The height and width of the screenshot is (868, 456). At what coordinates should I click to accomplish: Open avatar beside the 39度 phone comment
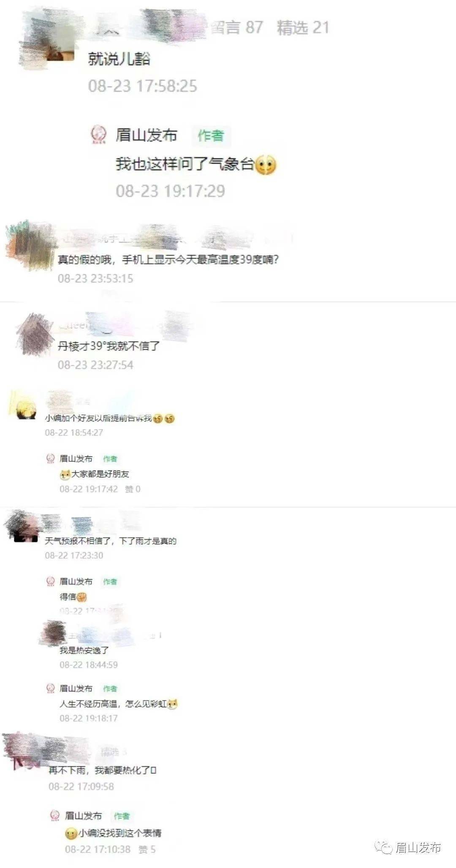[29, 245]
